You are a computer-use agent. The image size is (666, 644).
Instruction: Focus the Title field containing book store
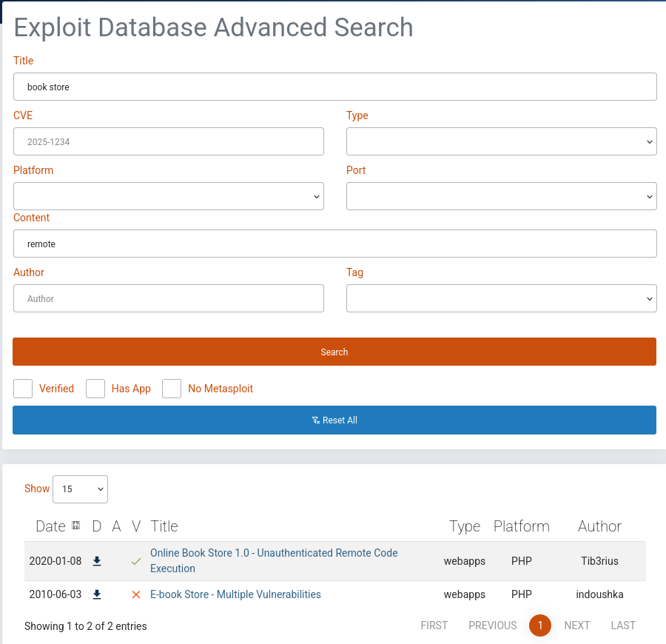335,87
